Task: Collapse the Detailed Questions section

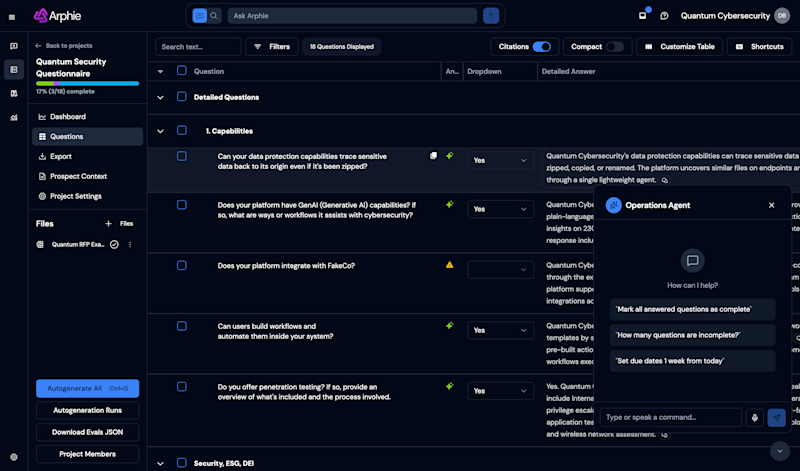Action: click(x=160, y=97)
